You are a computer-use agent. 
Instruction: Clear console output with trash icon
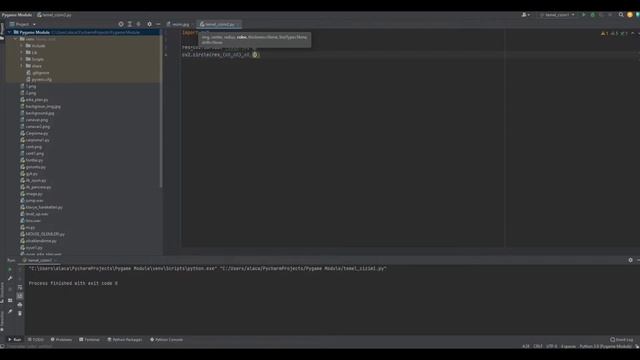20,313
